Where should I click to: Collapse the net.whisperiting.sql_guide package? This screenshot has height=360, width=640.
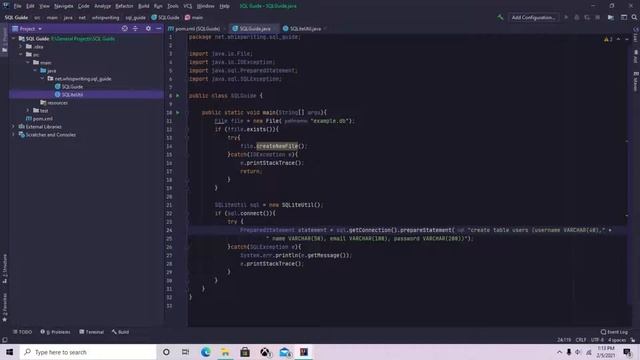(42, 78)
